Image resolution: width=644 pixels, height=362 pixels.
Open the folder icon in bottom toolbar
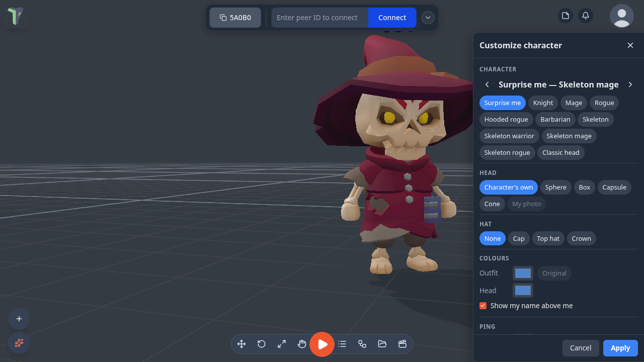[x=382, y=344]
